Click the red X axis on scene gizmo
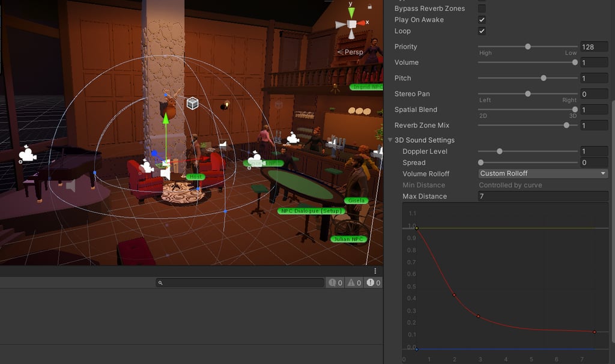The width and height of the screenshot is (615, 364). click(361, 23)
